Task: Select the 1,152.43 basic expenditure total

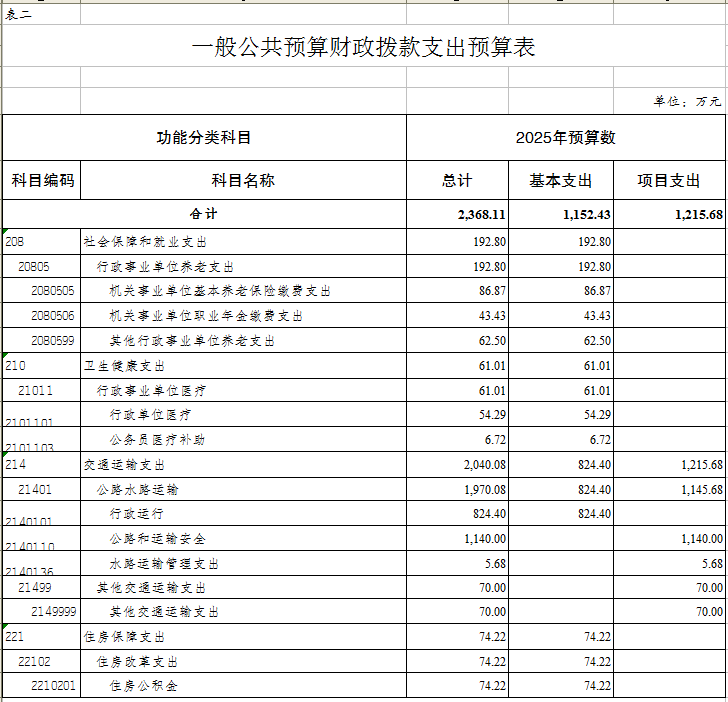Action: coord(561,214)
